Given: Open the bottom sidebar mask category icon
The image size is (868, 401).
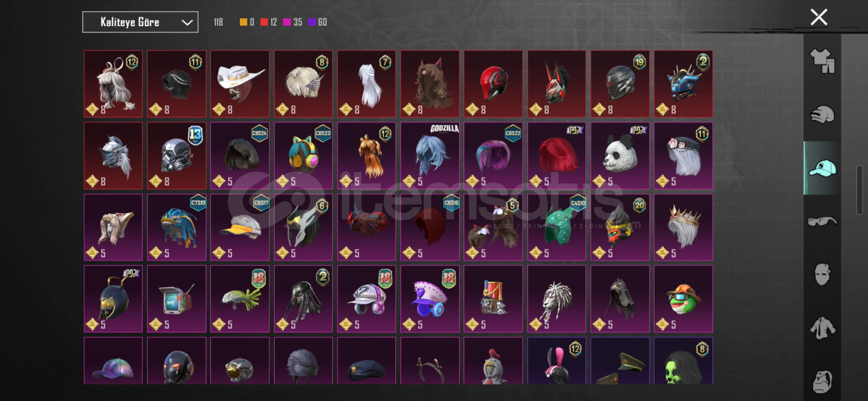Looking at the screenshot, I should tap(822, 381).
